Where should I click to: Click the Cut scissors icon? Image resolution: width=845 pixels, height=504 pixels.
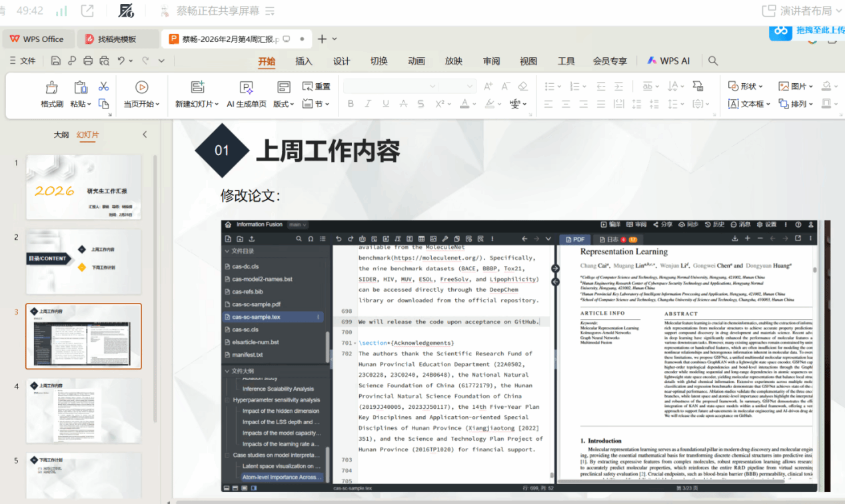[x=103, y=87]
